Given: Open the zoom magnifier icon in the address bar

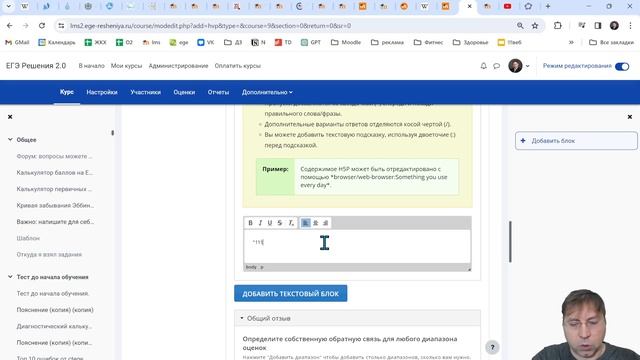Looking at the screenshot, I should [520, 26].
